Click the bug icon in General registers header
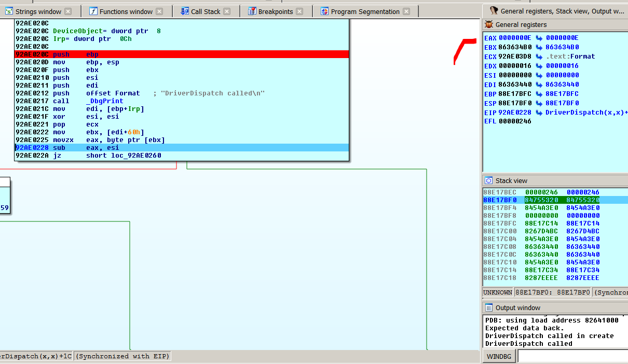628x364 pixels. pos(489,24)
